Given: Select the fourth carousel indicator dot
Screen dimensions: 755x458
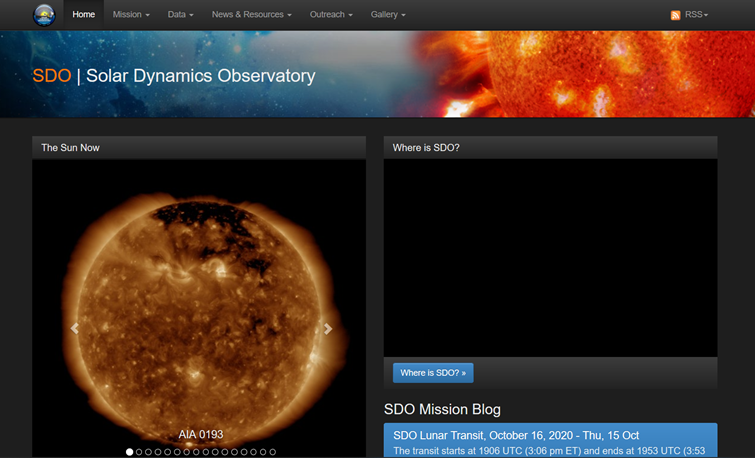Looking at the screenshot, I should 158,452.
